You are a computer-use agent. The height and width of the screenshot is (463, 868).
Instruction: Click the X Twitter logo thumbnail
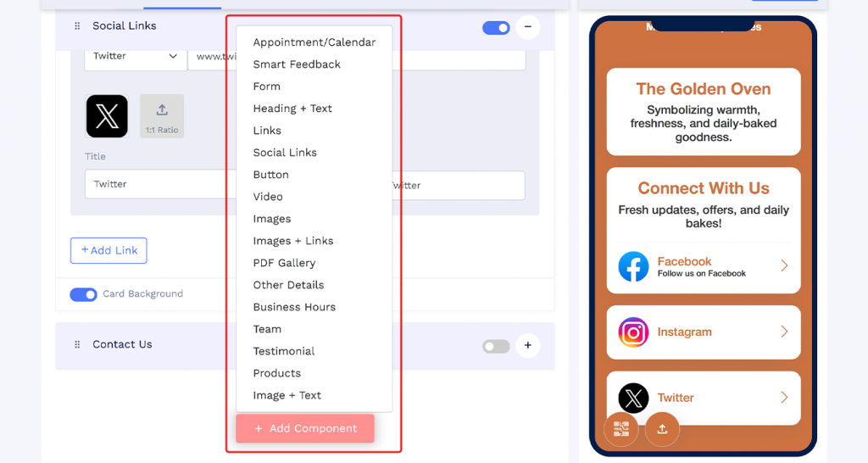(107, 116)
